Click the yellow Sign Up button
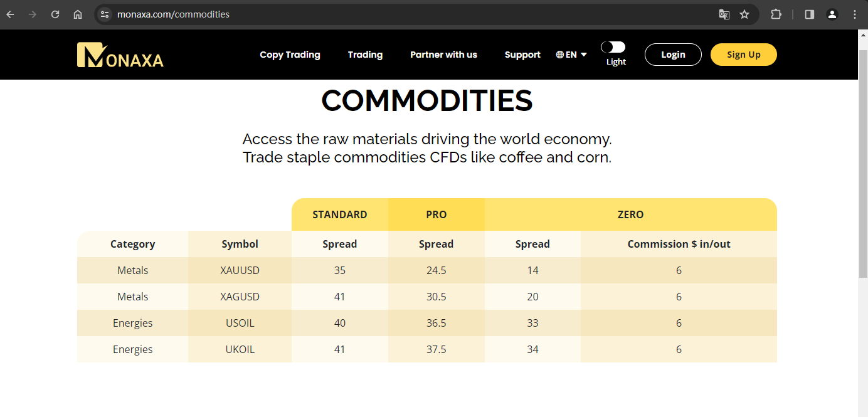Image resolution: width=868 pixels, height=417 pixels. (x=744, y=55)
